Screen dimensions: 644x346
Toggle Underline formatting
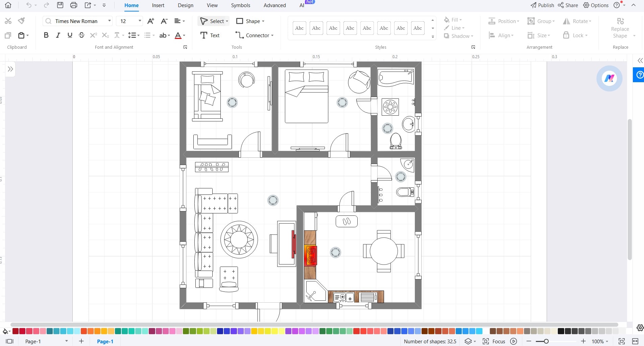[70, 35]
